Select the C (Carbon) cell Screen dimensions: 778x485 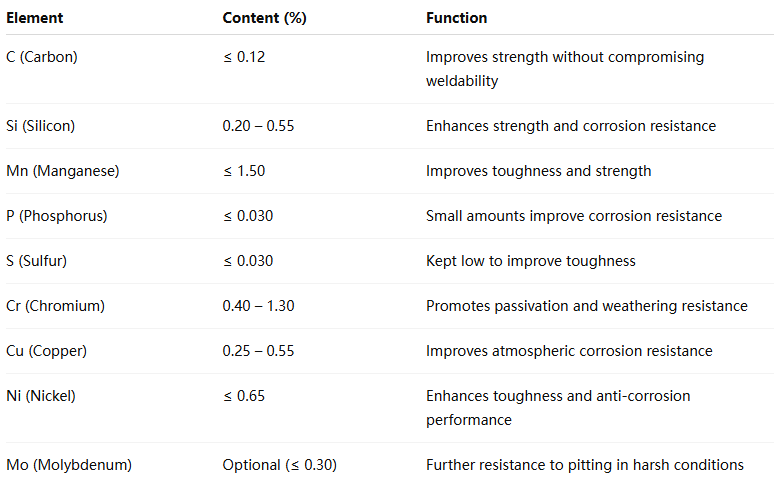pyautogui.click(x=42, y=57)
